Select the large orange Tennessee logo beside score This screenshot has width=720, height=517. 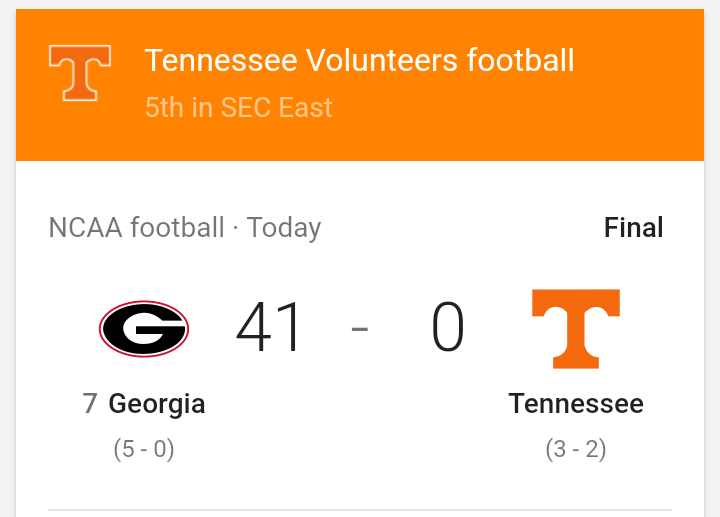coord(575,329)
